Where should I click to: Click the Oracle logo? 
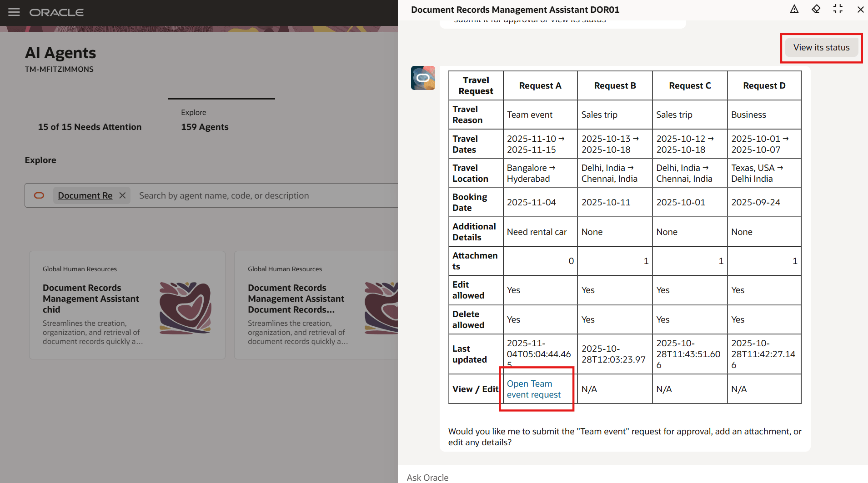pyautogui.click(x=56, y=12)
